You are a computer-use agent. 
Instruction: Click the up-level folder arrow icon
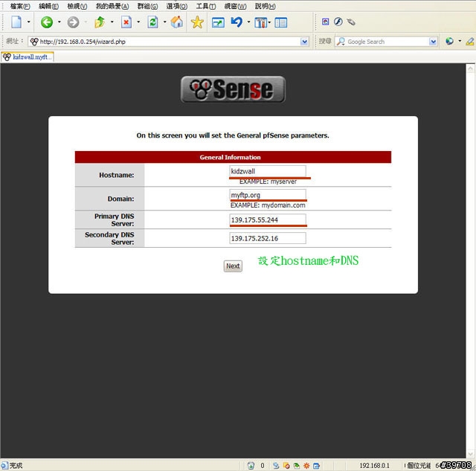[x=100, y=22]
